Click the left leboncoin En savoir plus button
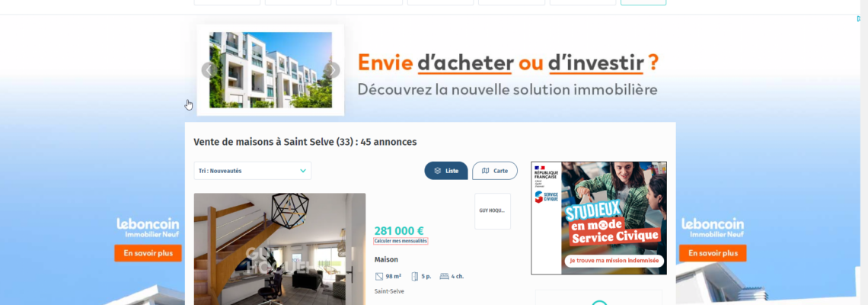 (148, 253)
